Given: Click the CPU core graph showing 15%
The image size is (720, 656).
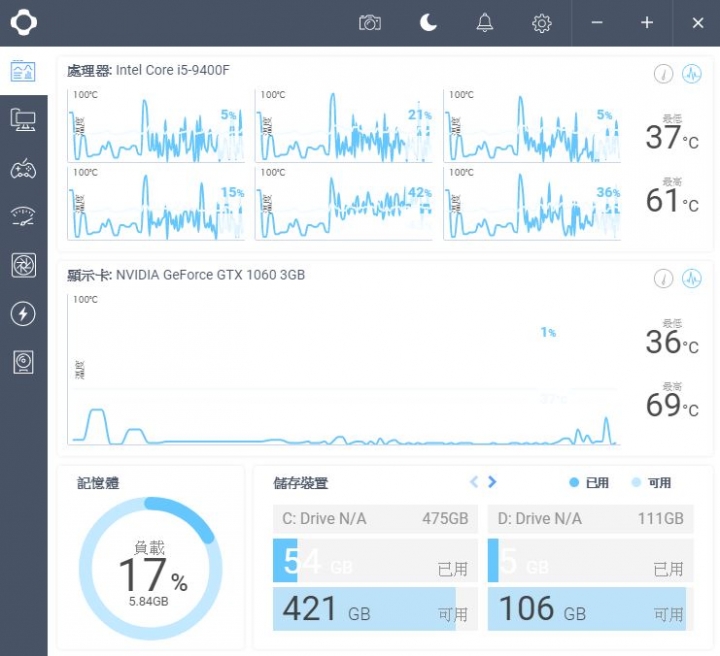Looking at the screenshot, I should [156, 203].
